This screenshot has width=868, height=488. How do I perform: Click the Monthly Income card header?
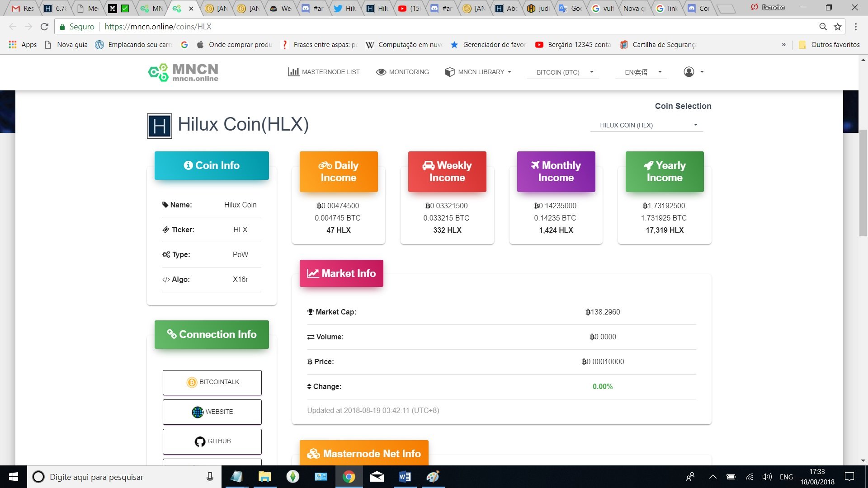556,172
